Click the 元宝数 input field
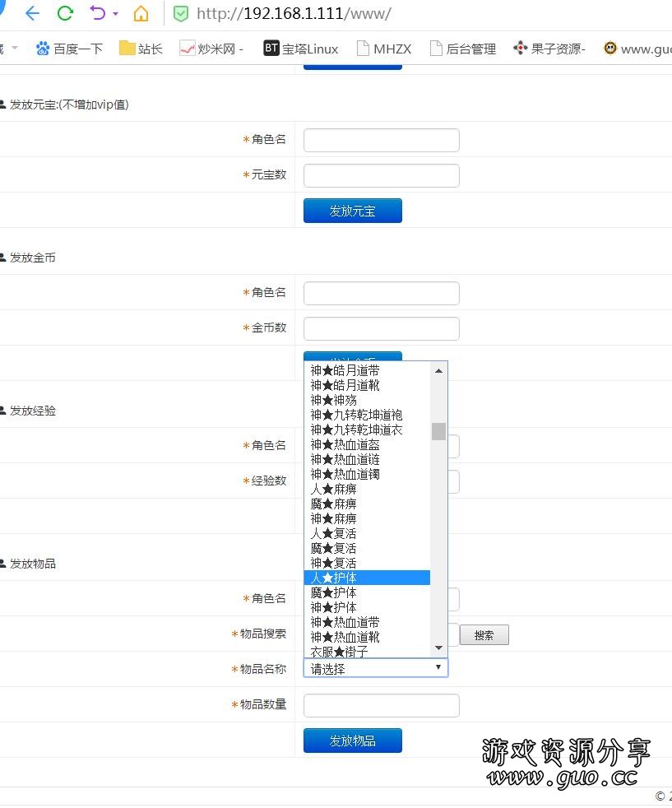The width and height of the screenshot is (672, 808). tap(381, 175)
